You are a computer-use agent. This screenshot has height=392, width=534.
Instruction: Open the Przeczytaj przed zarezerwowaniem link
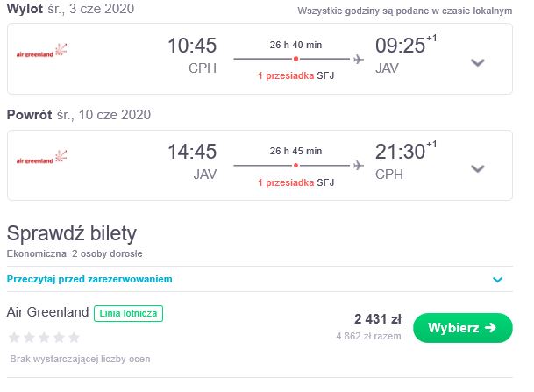click(x=89, y=279)
